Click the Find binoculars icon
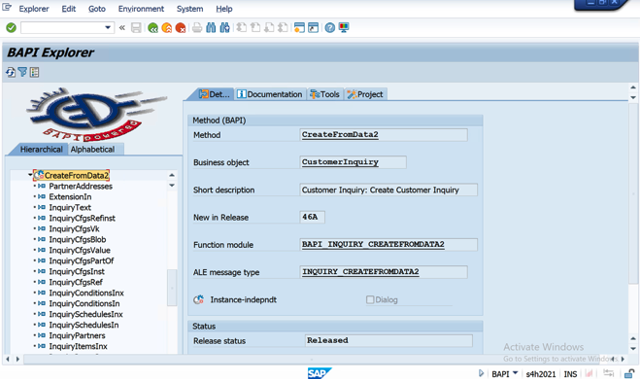This screenshot has height=379, width=640. click(x=211, y=28)
